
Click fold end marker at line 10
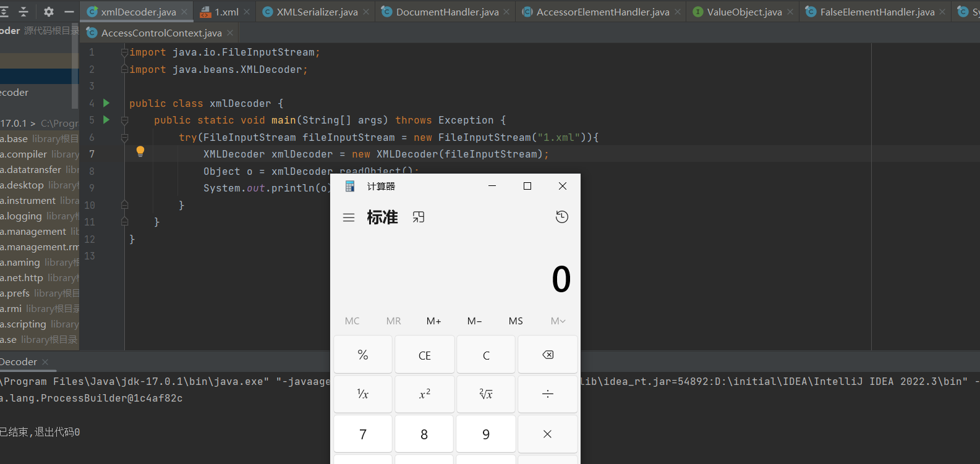click(x=124, y=205)
